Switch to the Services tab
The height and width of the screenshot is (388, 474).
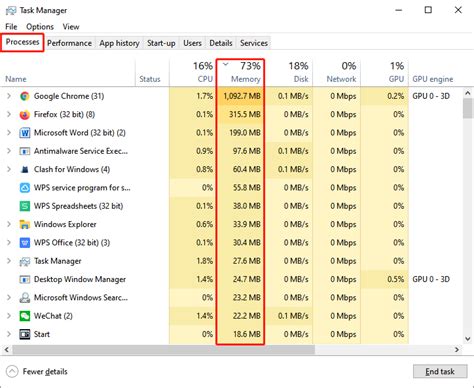(254, 43)
